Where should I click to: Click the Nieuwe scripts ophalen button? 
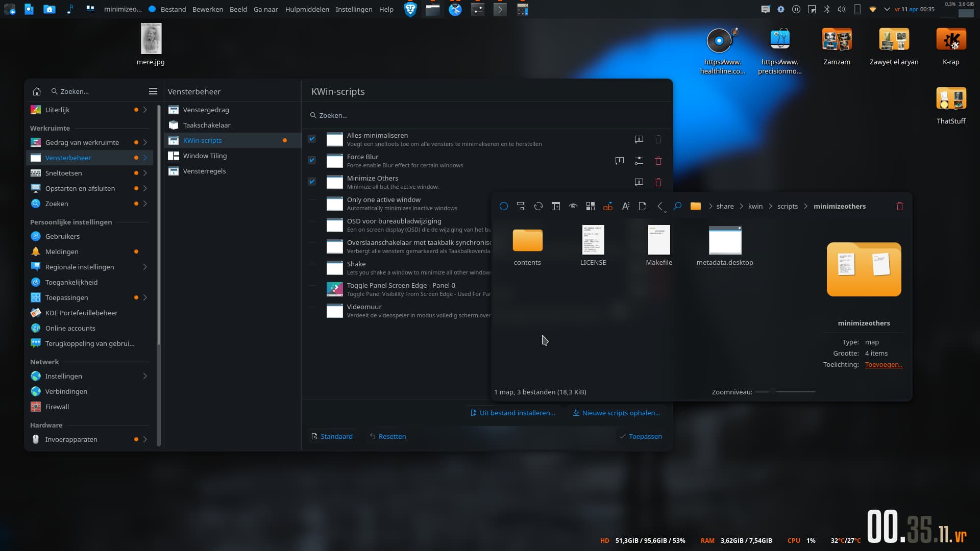(x=617, y=413)
